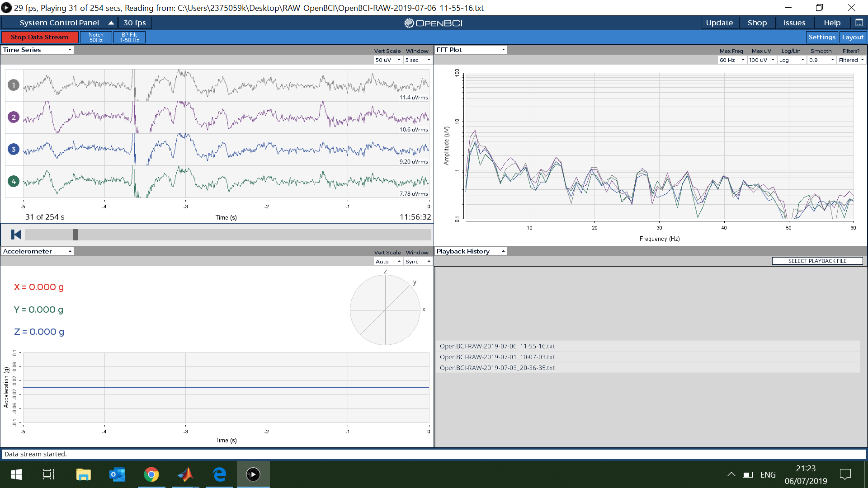
Task: Select OpenBCI-RAW-2019-07-06_11-55-16.txt playback file
Action: tap(649, 346)
